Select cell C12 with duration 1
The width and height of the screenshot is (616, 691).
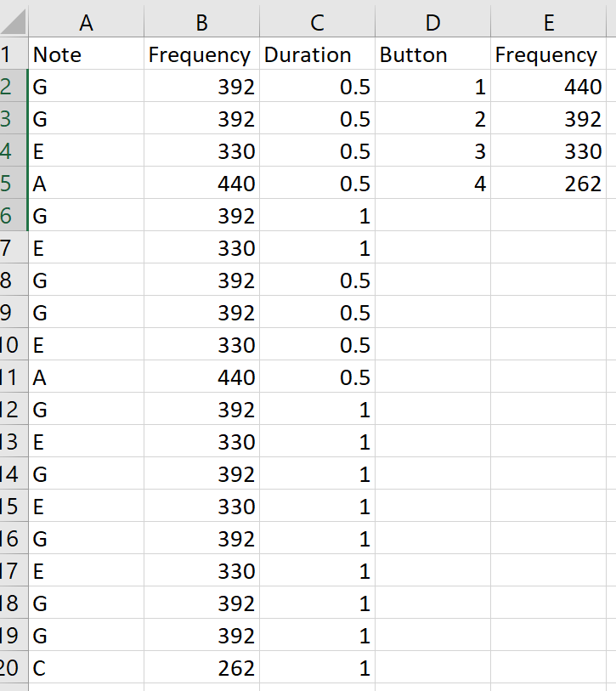pos(317,409)
